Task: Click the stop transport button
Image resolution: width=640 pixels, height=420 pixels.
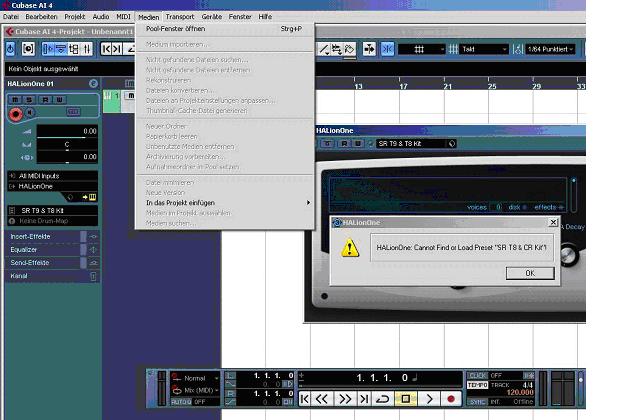Action: pos(406,399)
